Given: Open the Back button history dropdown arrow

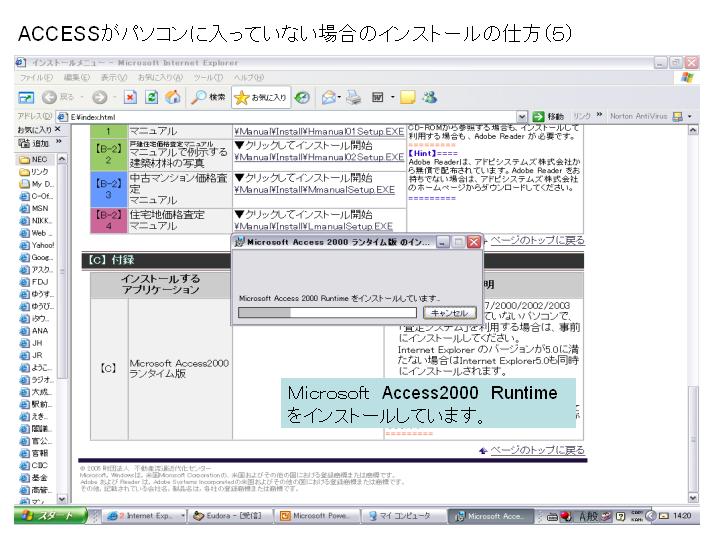Looking at the screenshot, I should coord(82,97).
